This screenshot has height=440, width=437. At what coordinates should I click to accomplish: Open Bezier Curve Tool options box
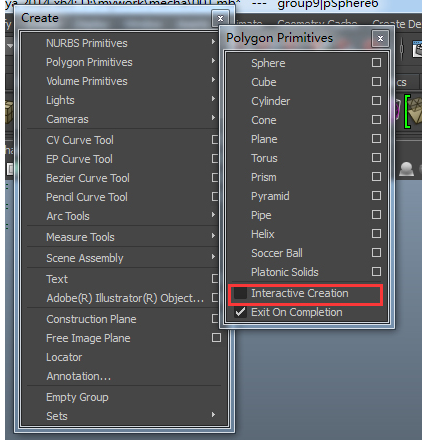(x=215, y=178)
